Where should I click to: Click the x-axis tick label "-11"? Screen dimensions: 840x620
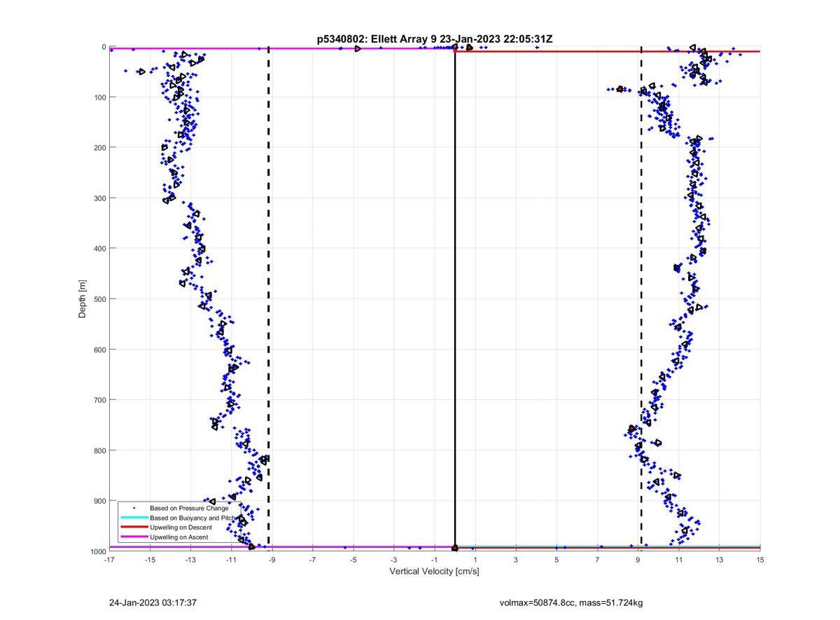point(231,560)
